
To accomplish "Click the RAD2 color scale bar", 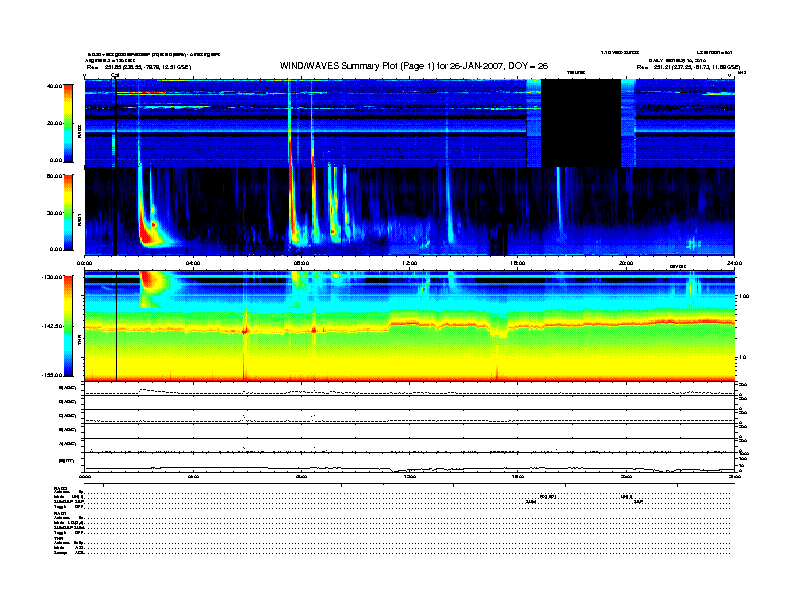I will [x=68, y=124].
